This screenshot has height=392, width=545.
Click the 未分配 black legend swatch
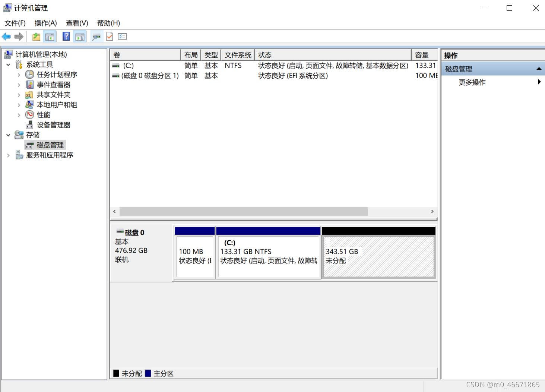click(116, 373)
